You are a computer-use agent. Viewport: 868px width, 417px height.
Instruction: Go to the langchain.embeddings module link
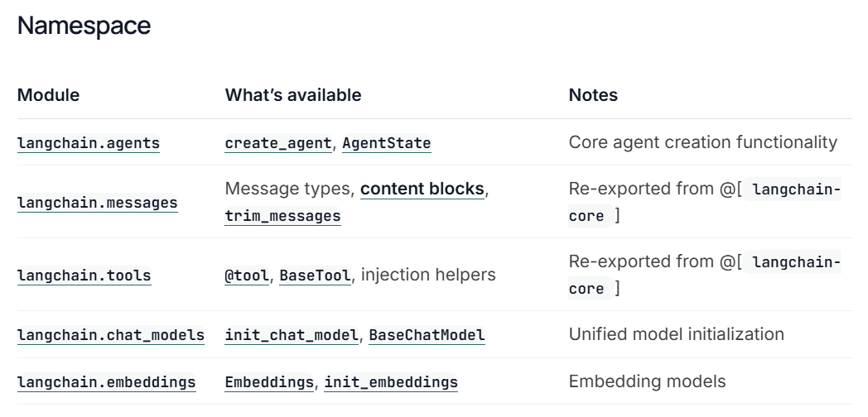[107, 381]
